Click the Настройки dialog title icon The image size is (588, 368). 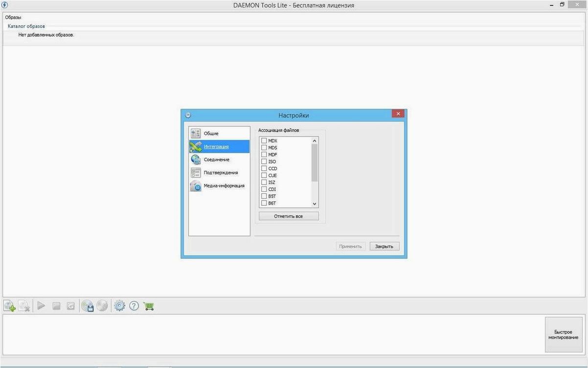[188, 115]
